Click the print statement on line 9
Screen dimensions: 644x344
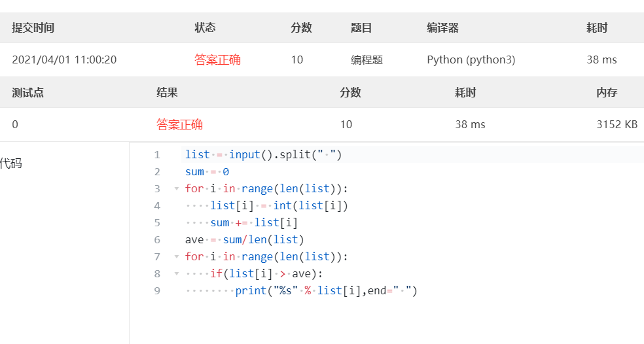[326, 291]
